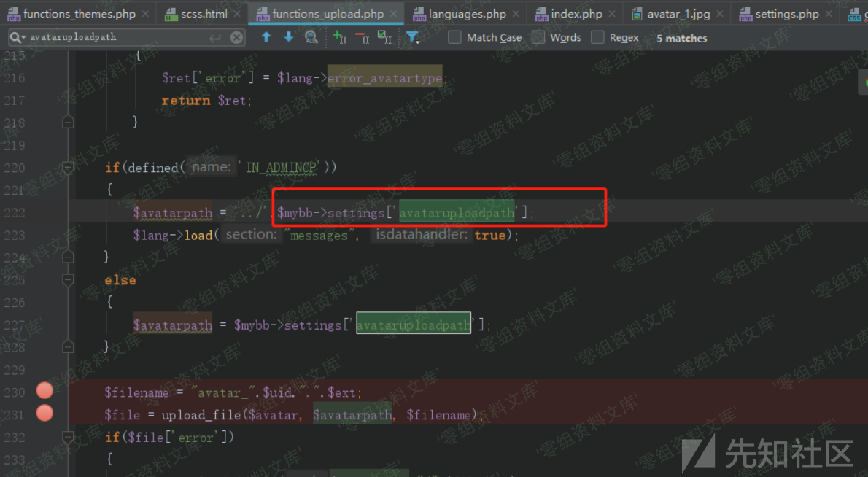Switch to the languages.php tab
Screen dimensions: 868x477
point(467,14)
